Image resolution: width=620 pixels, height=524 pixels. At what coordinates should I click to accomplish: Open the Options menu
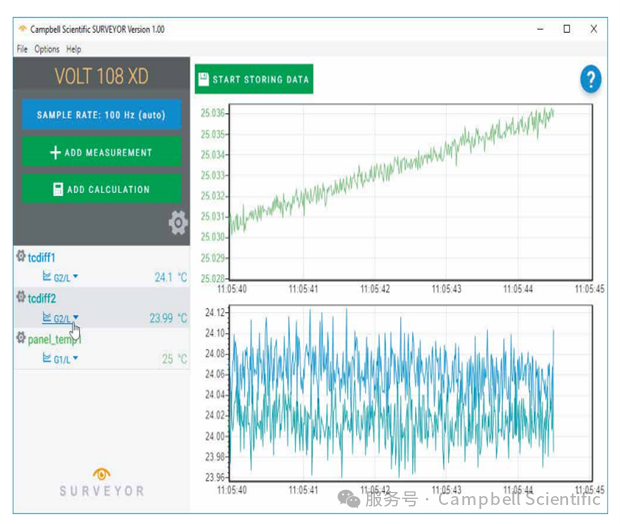47,49
